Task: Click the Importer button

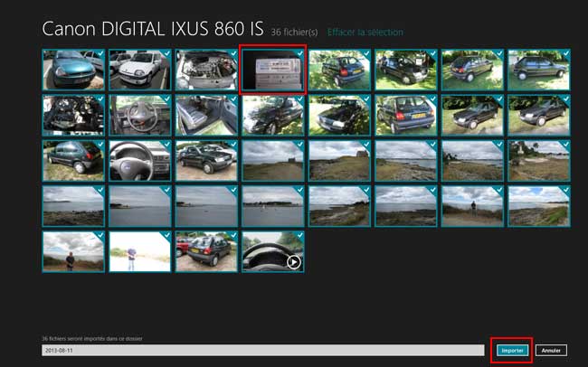Action: pos(512,350)
